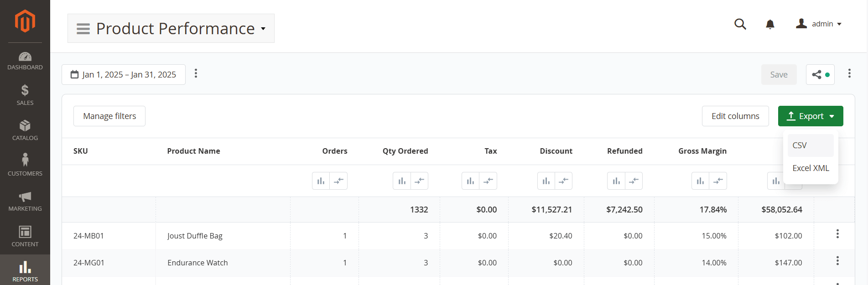Open the Magento logo home link
Image resolution: width=868 pixels, height=285 pixels.
[25, 21]
